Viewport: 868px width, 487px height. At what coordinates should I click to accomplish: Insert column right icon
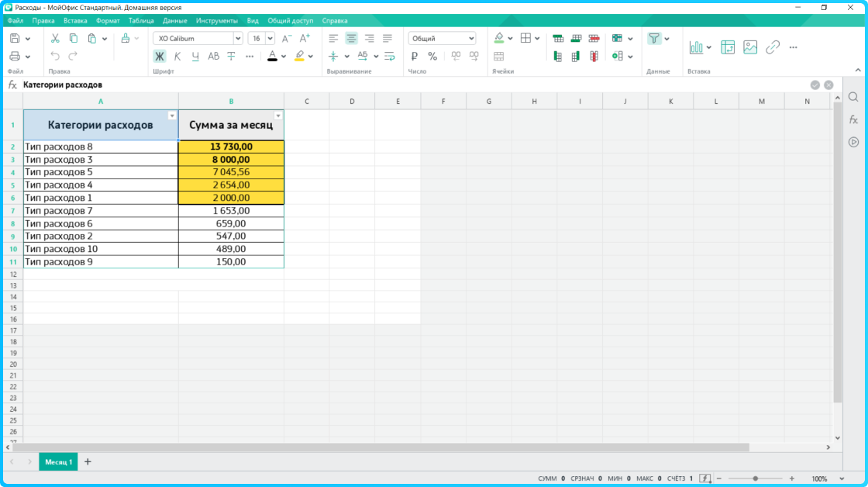tap(577, 56)
